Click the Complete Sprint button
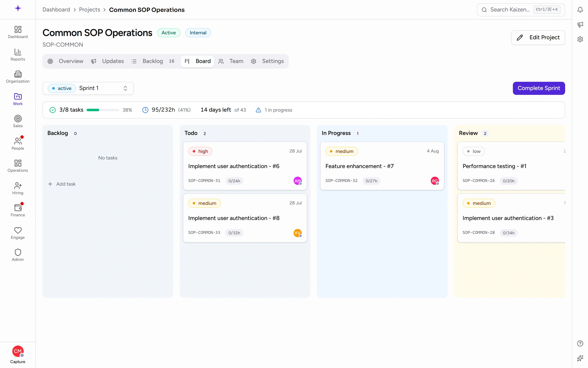 (539, 88)
